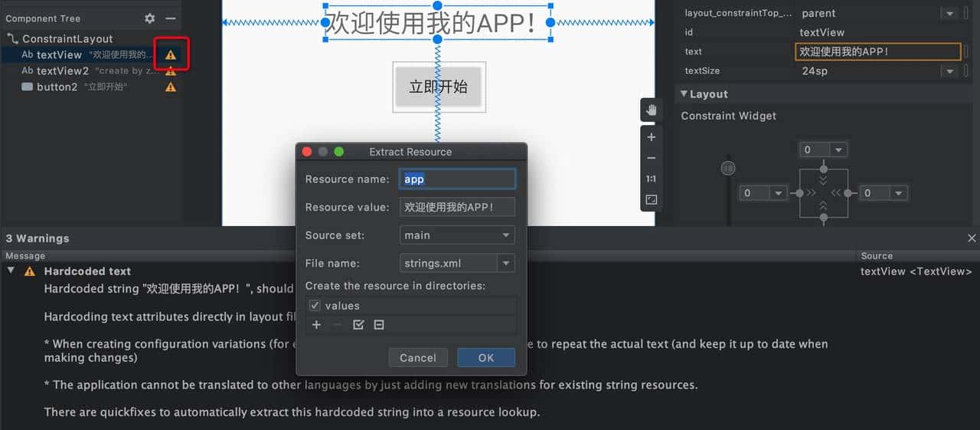Select all directories icon in dialog
The height and width of the screenshot is (430, 980).
pos(358,325)
